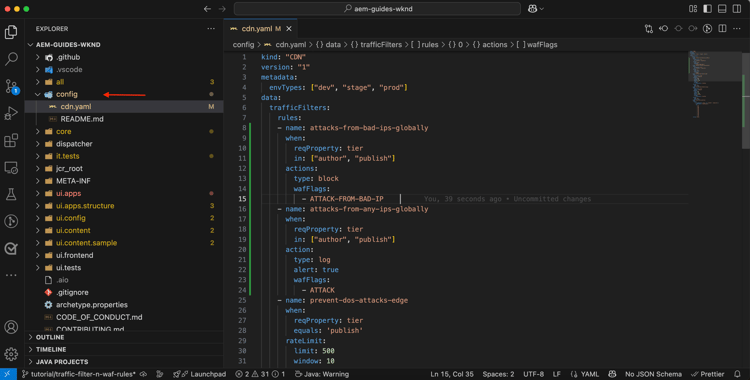This screenshot has height=380, width=750.
Task: Open Source Control view with badge
Action: (x=11, y=87)
